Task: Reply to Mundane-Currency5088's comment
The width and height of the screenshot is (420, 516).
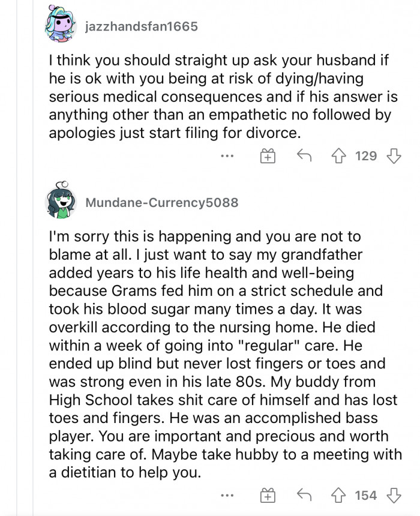Action: pos(304,496)
